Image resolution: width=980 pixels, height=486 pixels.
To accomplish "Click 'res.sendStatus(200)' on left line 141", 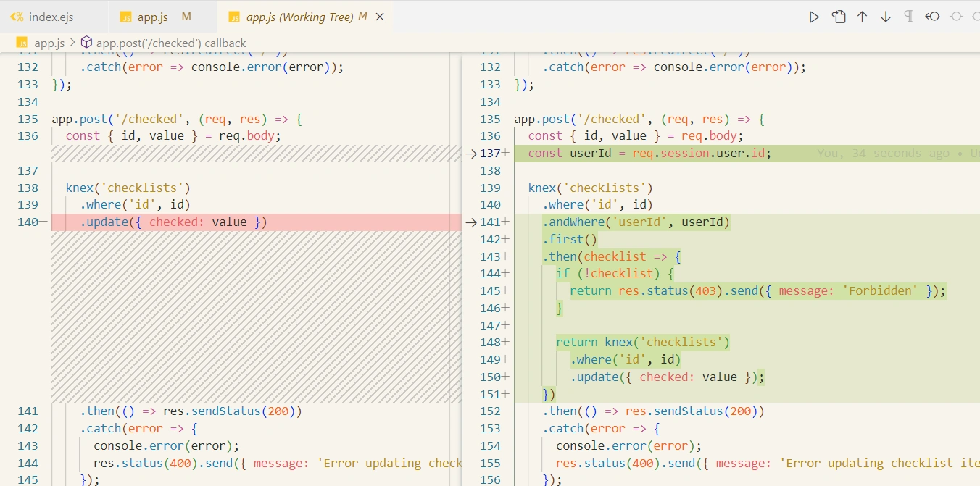I will coord(228,411).
